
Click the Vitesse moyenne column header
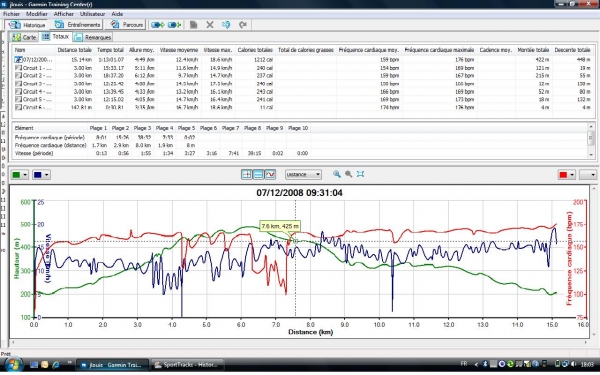(x=179, y=50)
